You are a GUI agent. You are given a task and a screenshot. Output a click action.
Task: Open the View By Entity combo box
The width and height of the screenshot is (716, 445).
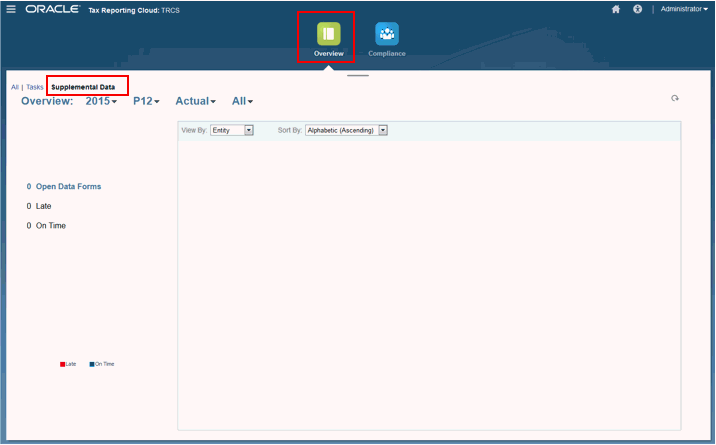point(232,131)
